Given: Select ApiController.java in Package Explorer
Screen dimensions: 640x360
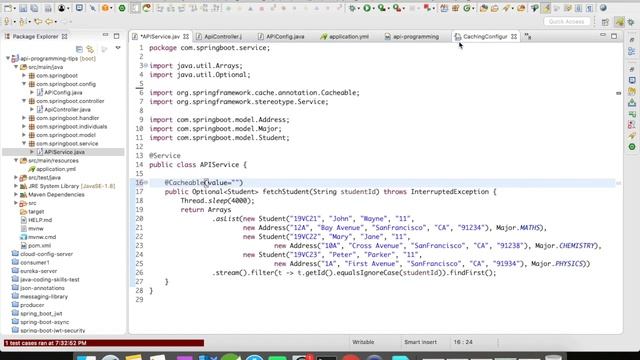Looking at the screenshot, I should (x=67, y=109).
